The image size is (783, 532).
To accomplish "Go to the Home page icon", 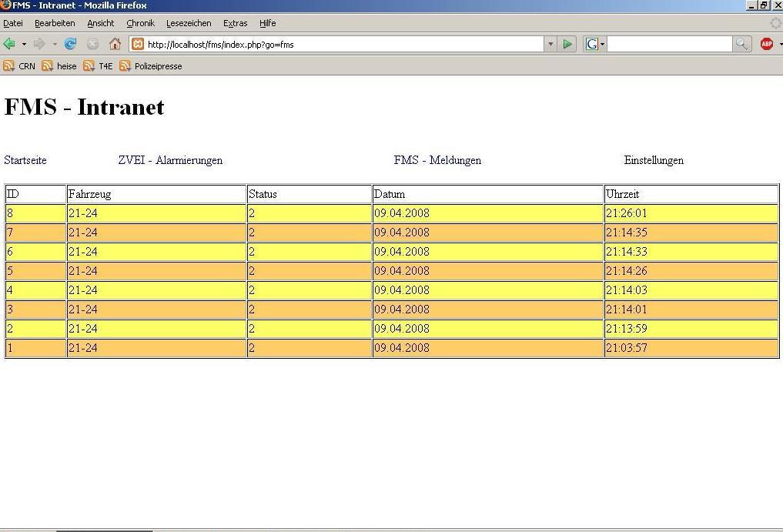I will coord(115,44).
